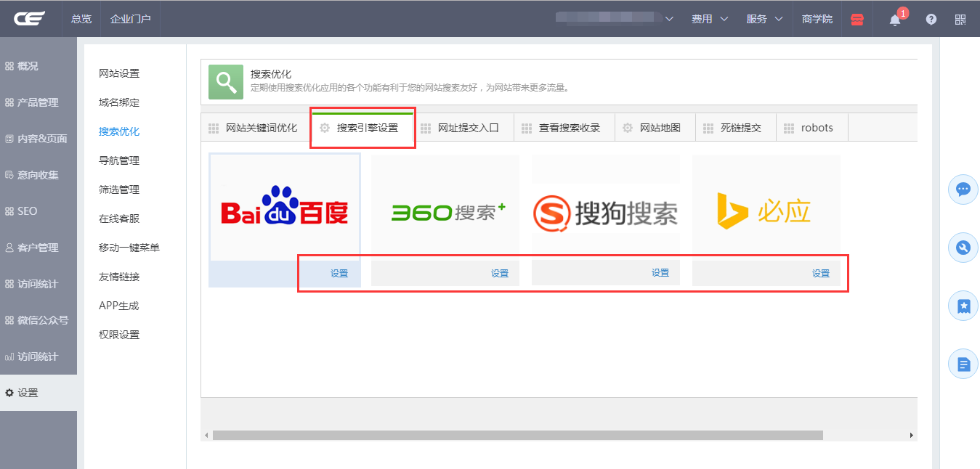This screenshot has height=469, width=980.
Task: Open the red store icon in header
Action: tap(857, 20)
